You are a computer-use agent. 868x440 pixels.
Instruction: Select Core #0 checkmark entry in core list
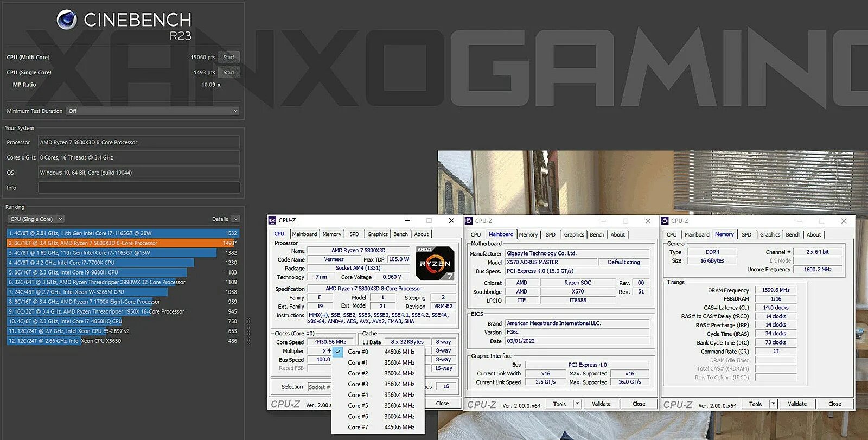[x=378, y=352]
